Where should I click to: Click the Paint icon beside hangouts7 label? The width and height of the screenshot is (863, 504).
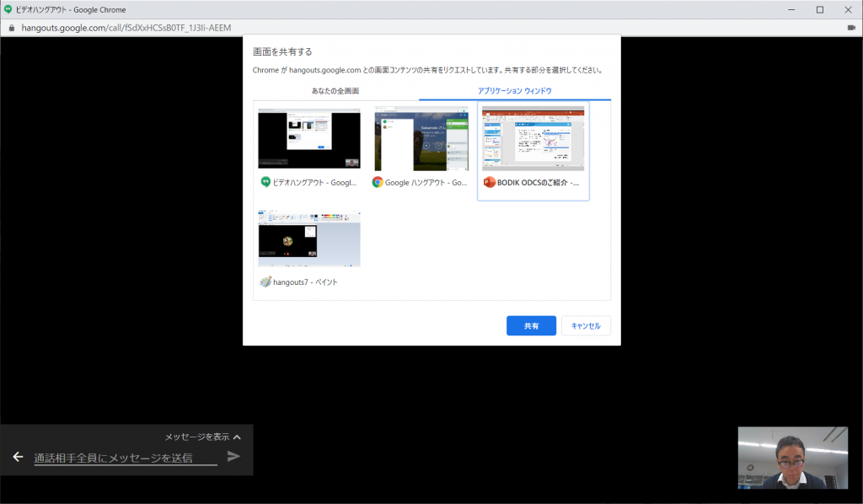265,282
